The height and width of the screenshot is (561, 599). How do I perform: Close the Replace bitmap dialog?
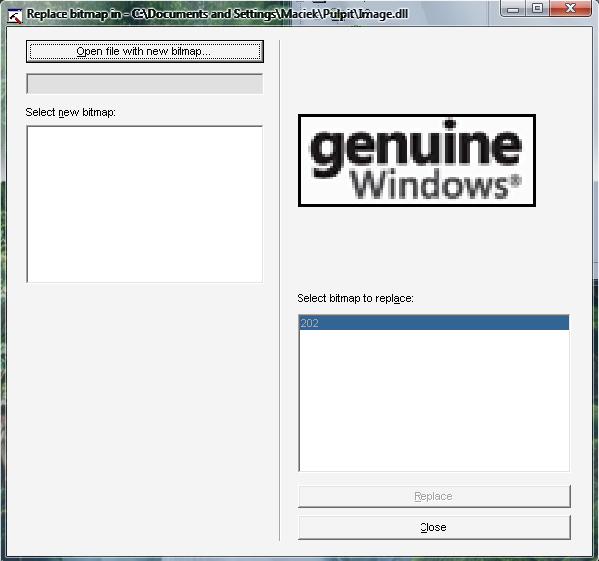434,527
